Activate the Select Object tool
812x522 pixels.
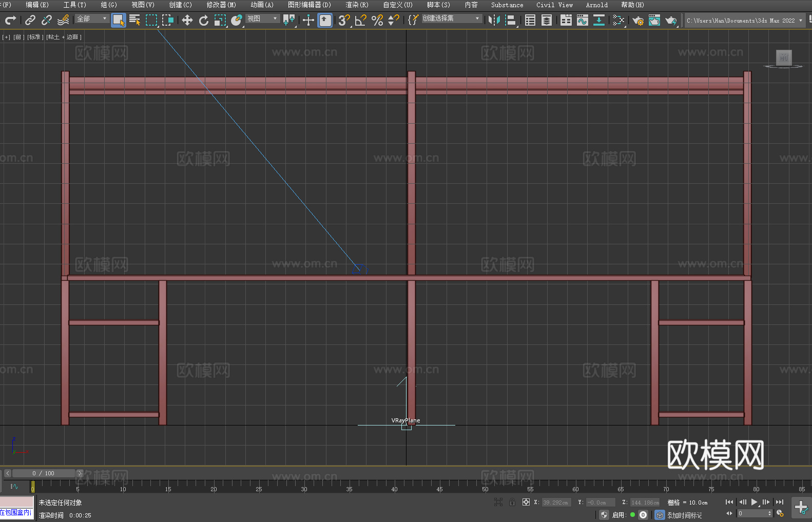point(119,20)
